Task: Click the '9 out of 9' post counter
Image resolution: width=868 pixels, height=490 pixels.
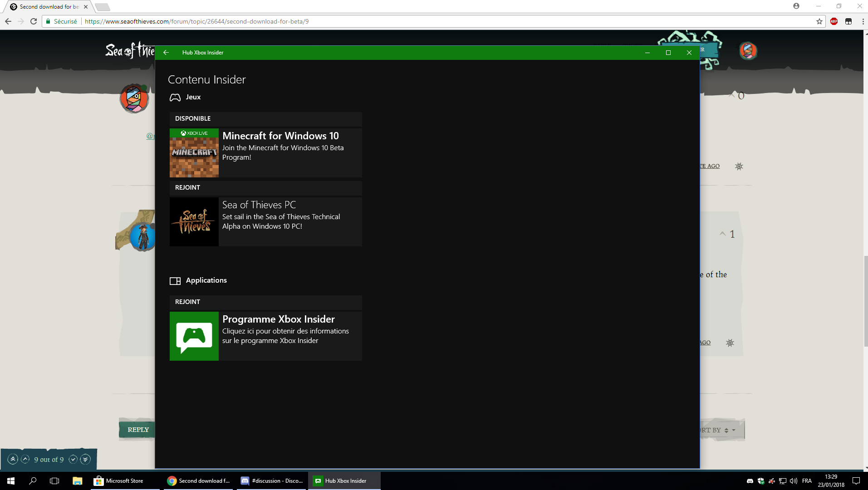Action: [x=49, y=460]
